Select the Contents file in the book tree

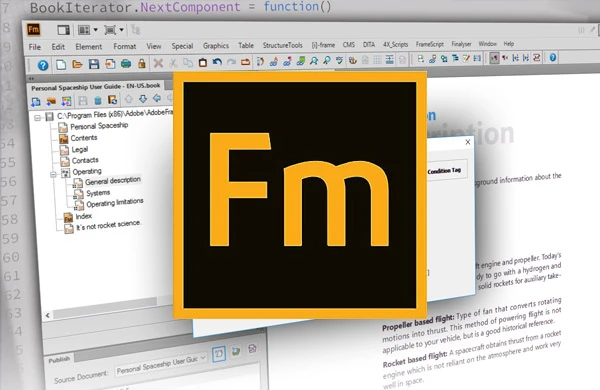tap(84, 138)
